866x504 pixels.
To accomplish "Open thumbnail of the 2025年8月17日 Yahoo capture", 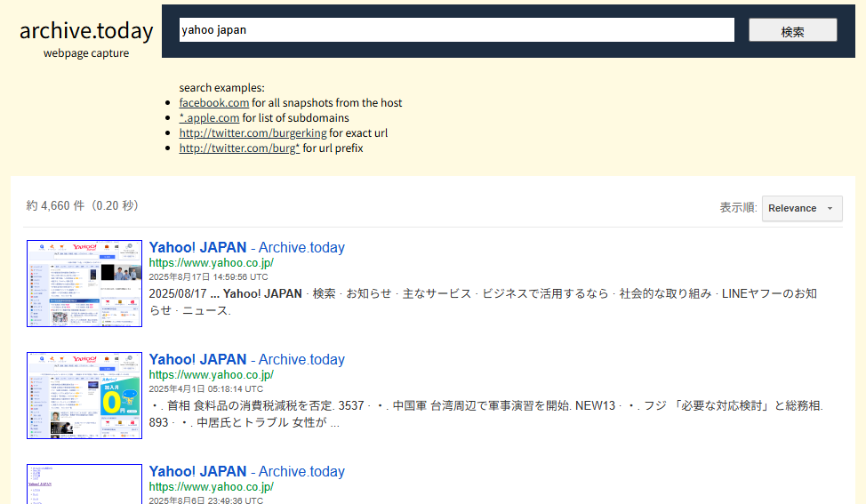I will pyautogui.click(x=84, y=284).
